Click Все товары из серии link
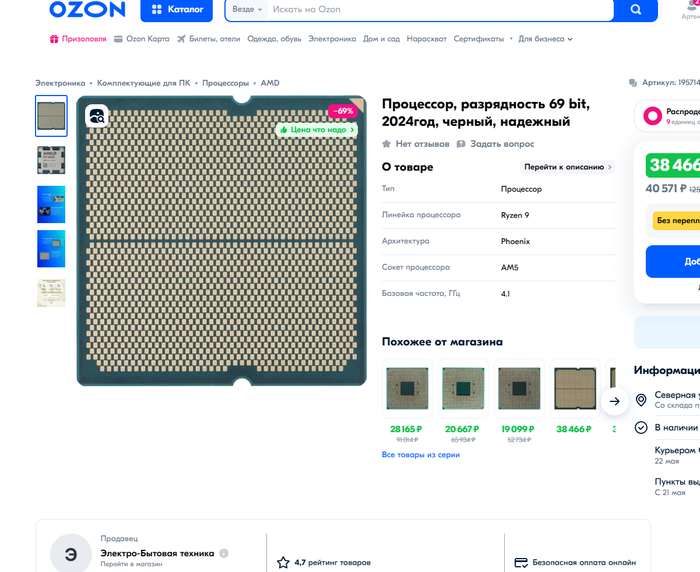This screenshot has height=572, width=700. point(420,454)
